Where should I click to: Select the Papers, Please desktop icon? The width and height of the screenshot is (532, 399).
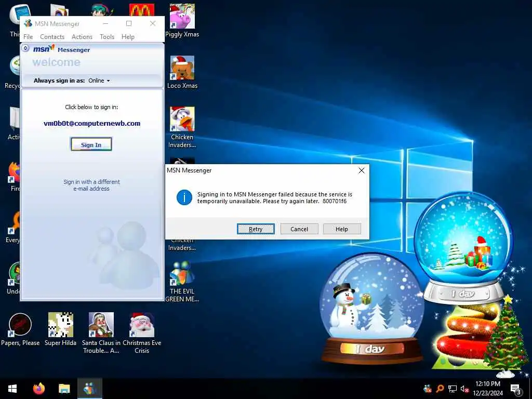(20, 329)
